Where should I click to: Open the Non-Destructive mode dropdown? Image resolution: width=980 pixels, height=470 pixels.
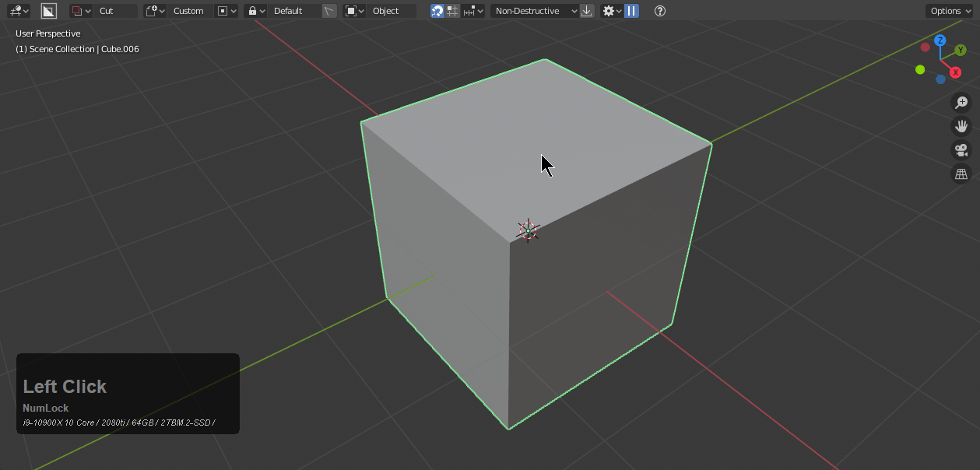click(x=536, y=11)
